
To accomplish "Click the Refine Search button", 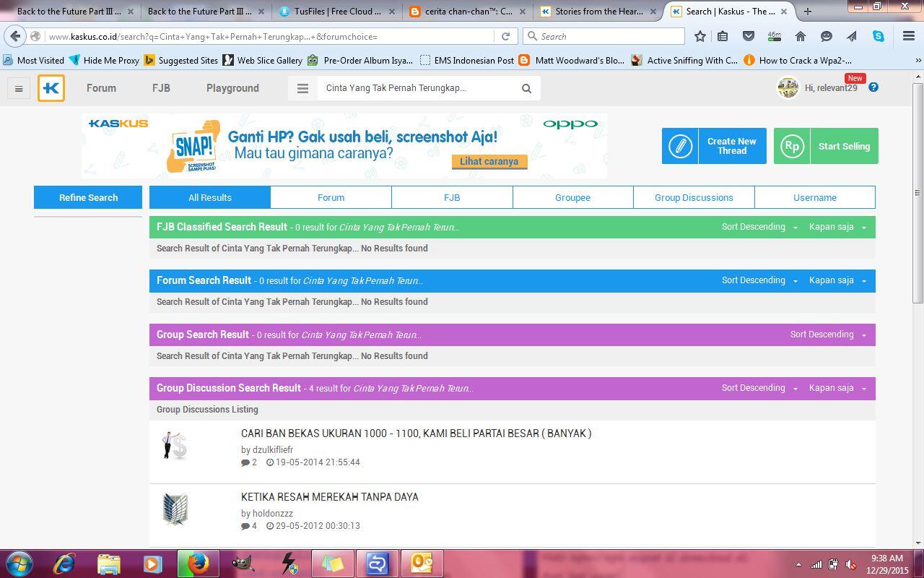I will 88,197.
